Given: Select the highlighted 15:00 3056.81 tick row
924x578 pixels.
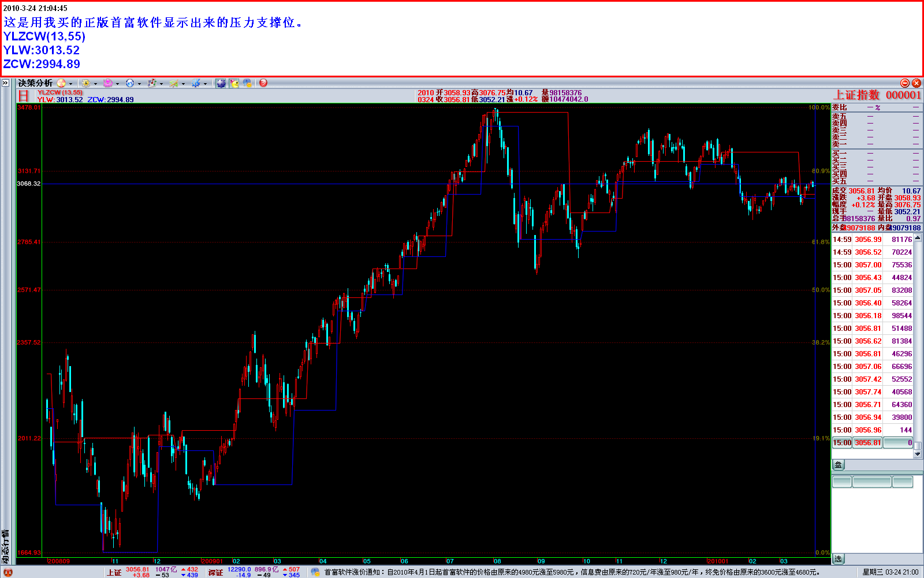Looking at the screenshot, I should 872,443.
